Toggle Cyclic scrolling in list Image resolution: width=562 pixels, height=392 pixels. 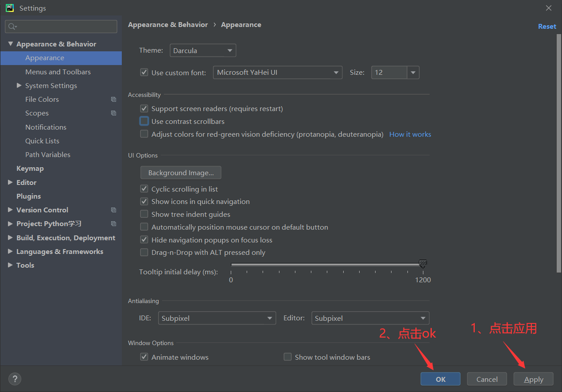pyautogui.click(x=144, y=188)
